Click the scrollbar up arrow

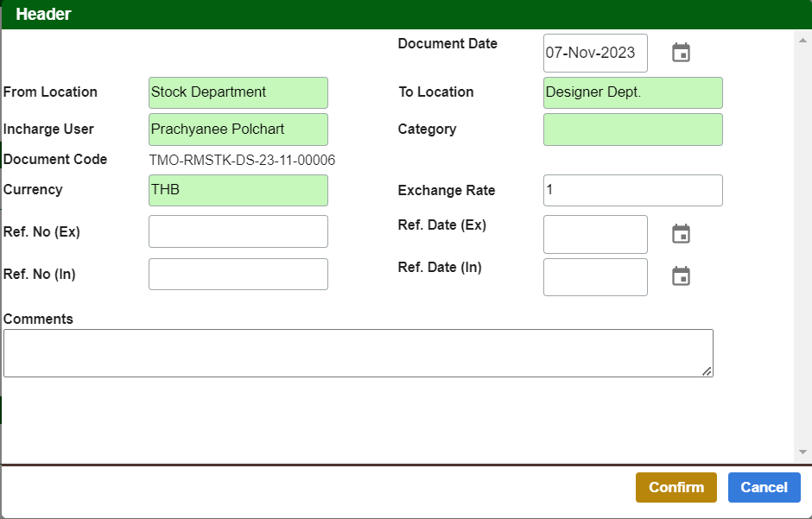pyautogui.click(x=802, y=40)
